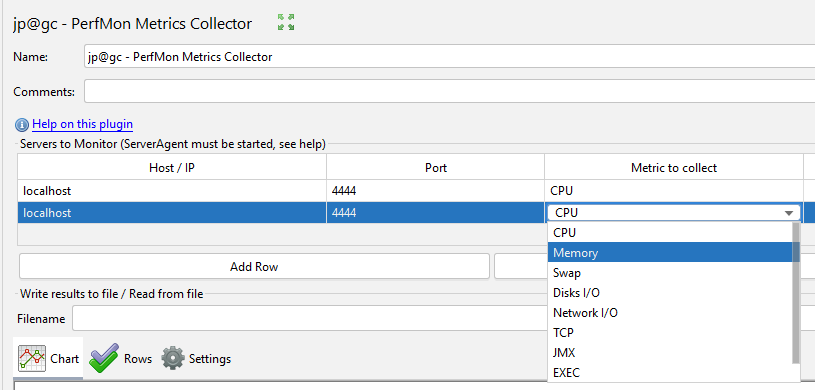Select first row localhost host cell
Screen dimensions: 815x390
(x=172, y=191)
